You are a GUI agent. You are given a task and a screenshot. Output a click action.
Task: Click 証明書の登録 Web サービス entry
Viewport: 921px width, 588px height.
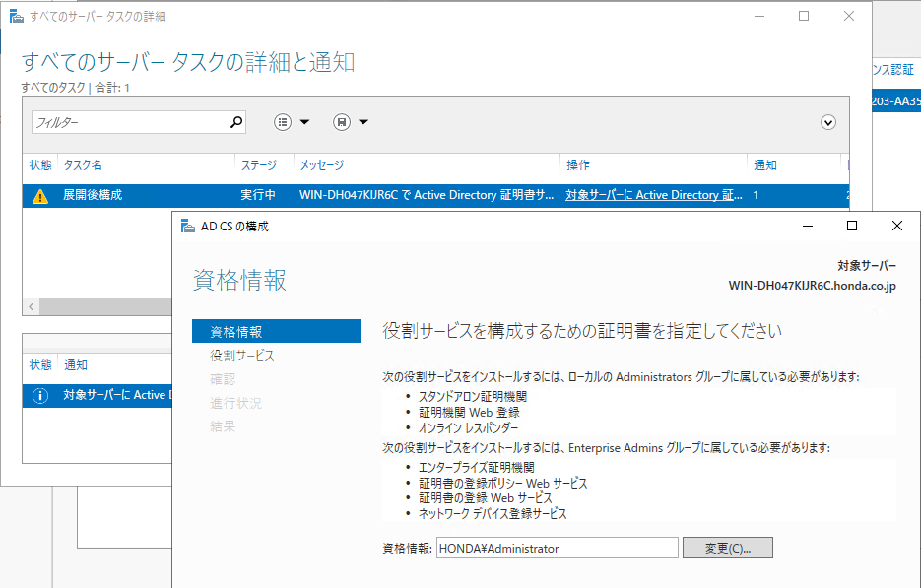pos(486,498)
